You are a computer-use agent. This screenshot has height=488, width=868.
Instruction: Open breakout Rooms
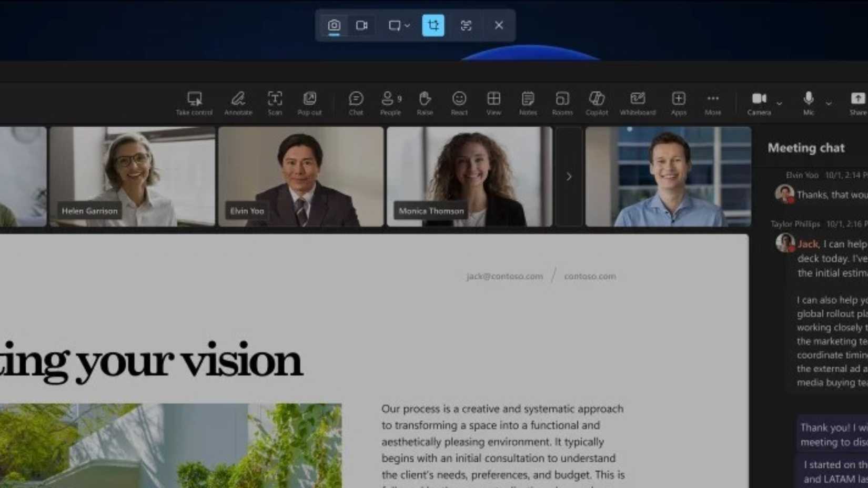[562, 103]
